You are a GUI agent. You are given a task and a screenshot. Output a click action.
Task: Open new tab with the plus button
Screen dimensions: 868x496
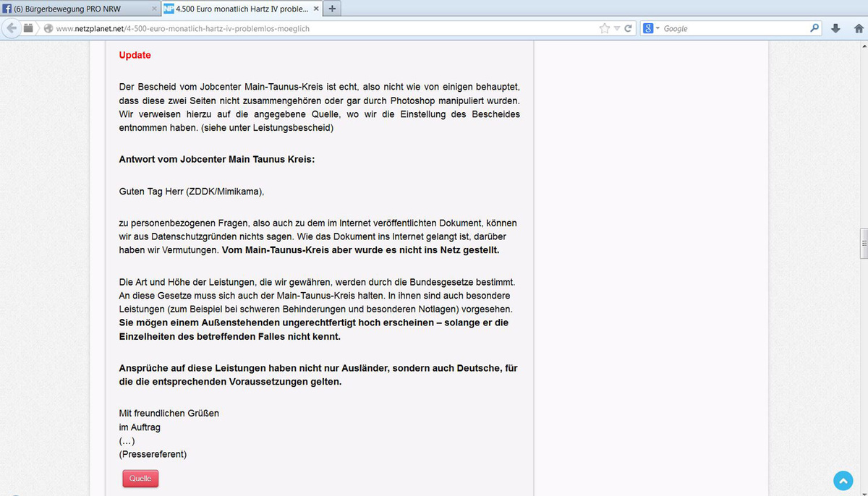[x=331, y=9]
